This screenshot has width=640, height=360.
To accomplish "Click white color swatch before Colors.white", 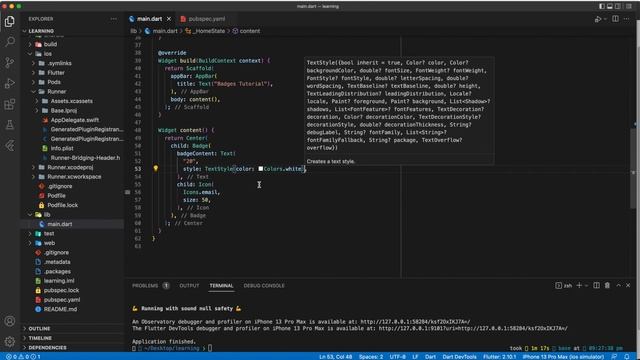I will point(260,169).
